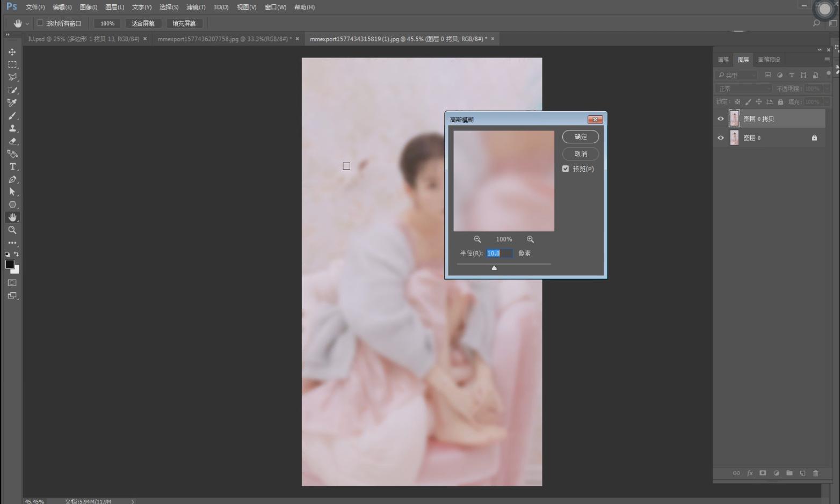Screen dimensions: 840x504
Task: Open the blend mode 正常 dropdown
Action: pos(743,89)
